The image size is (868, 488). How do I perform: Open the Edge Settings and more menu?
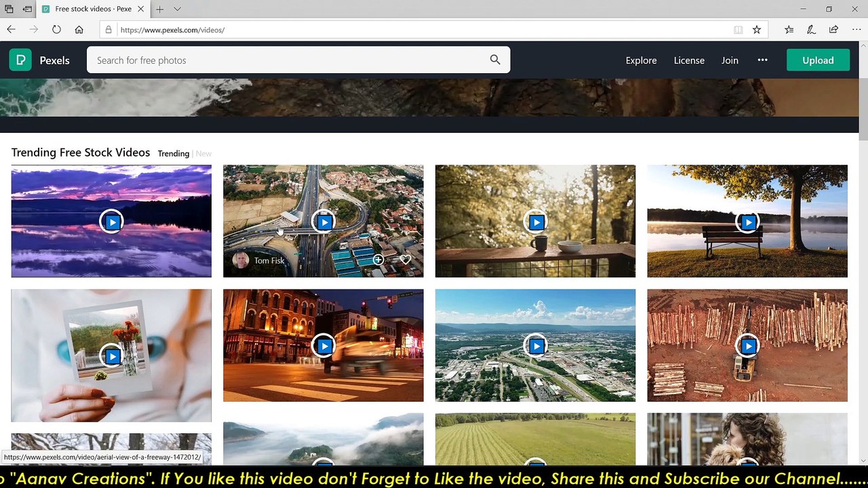(856, 30)
